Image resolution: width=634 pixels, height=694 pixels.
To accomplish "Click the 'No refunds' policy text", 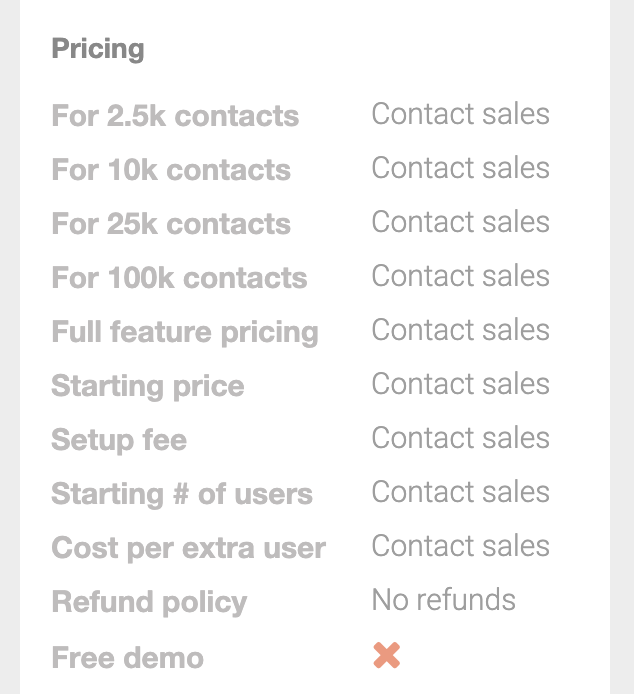I will tap(444, 600).
